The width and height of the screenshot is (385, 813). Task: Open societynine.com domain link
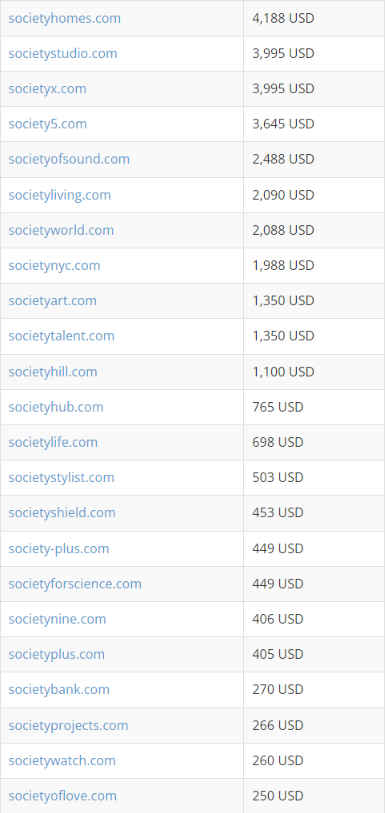57,620
